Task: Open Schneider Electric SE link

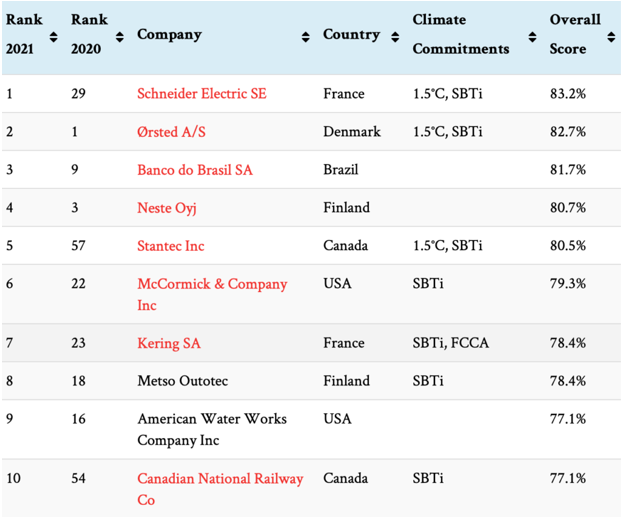Action: 202,94
